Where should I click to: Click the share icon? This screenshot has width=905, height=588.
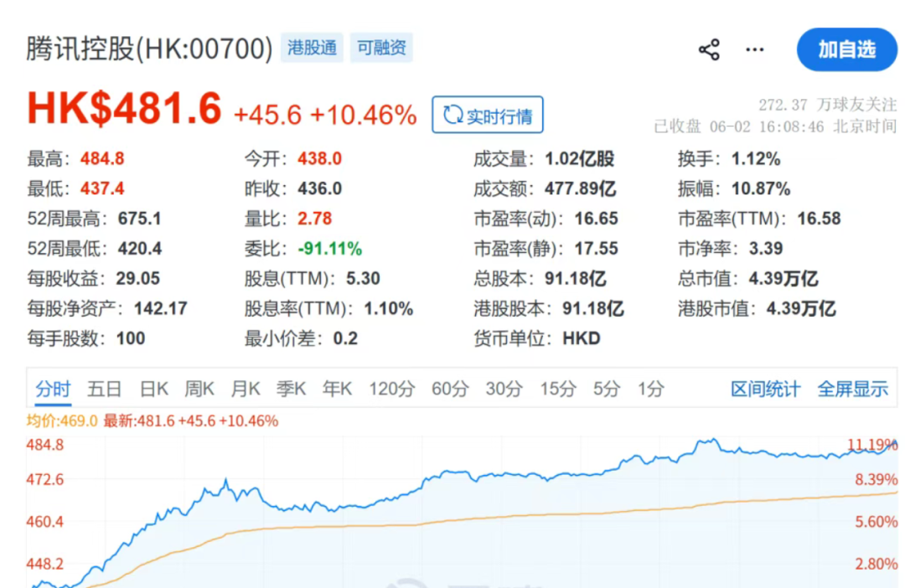point(709,49)
